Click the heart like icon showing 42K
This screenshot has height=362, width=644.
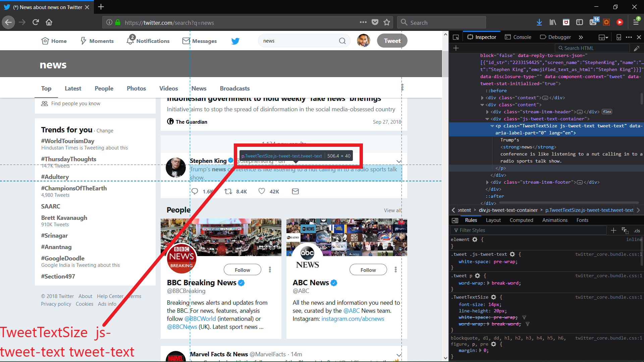[x=262, y=191]
